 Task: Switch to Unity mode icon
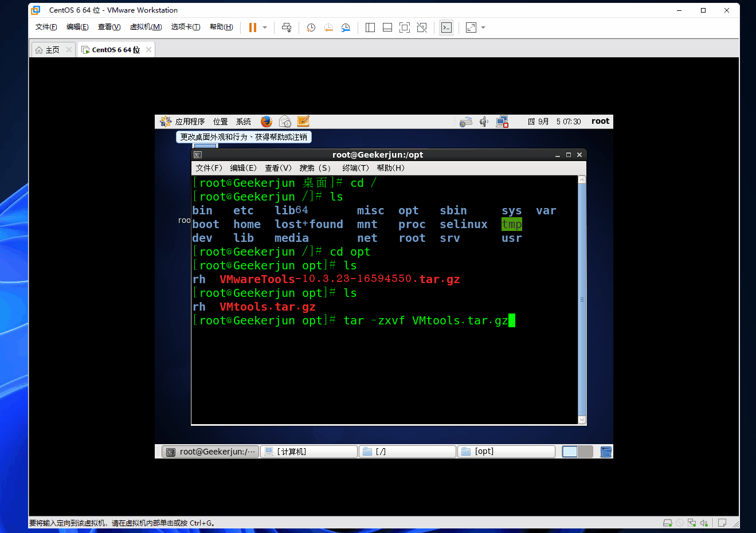click(x=422, y=28)
